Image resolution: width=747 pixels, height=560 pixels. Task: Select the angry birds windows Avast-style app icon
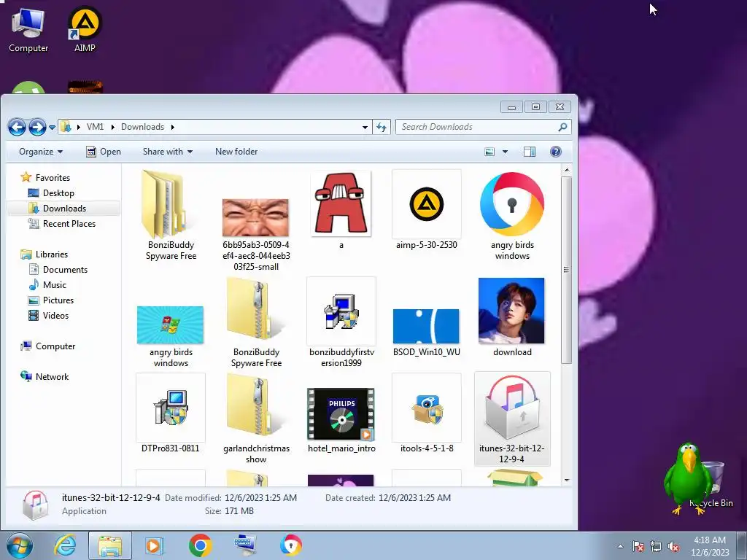pos(512,204)
